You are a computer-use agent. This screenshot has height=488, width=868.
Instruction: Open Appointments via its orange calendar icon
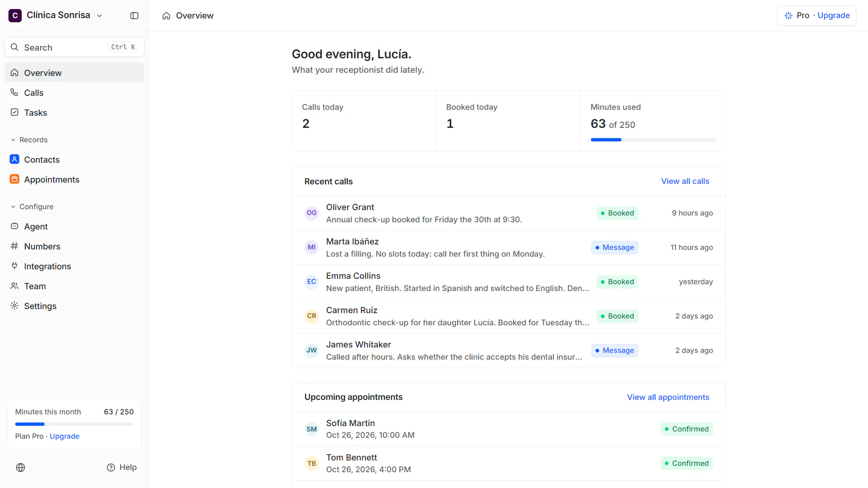(14, 179)
